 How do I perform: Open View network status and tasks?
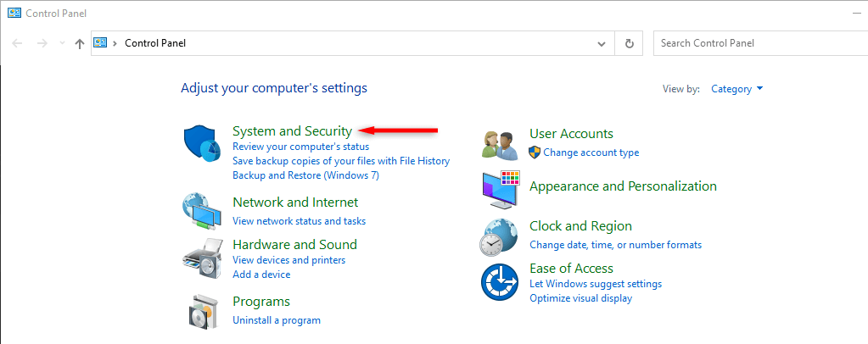(x=299, y=221)
